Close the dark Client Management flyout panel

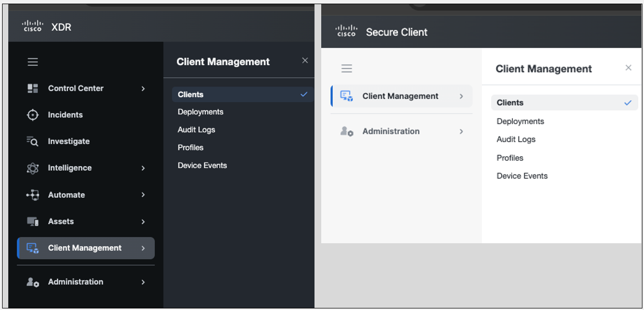tap(305, 61)
